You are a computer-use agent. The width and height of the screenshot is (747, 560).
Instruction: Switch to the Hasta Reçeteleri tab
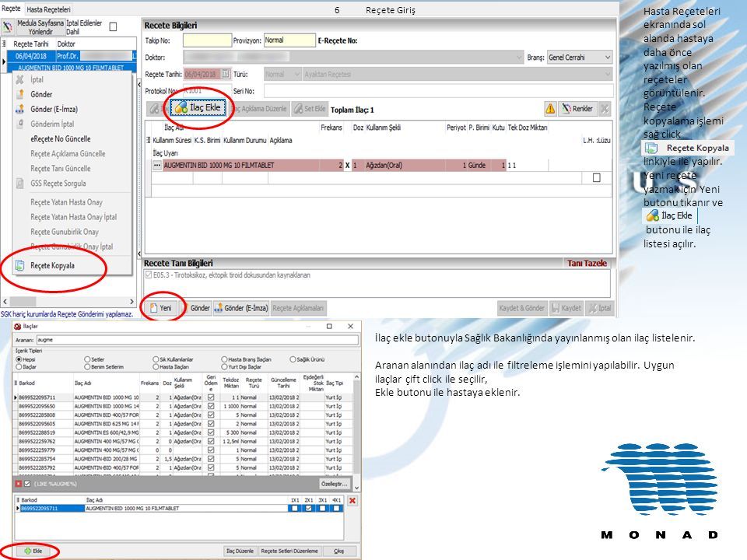coord(48,9)
